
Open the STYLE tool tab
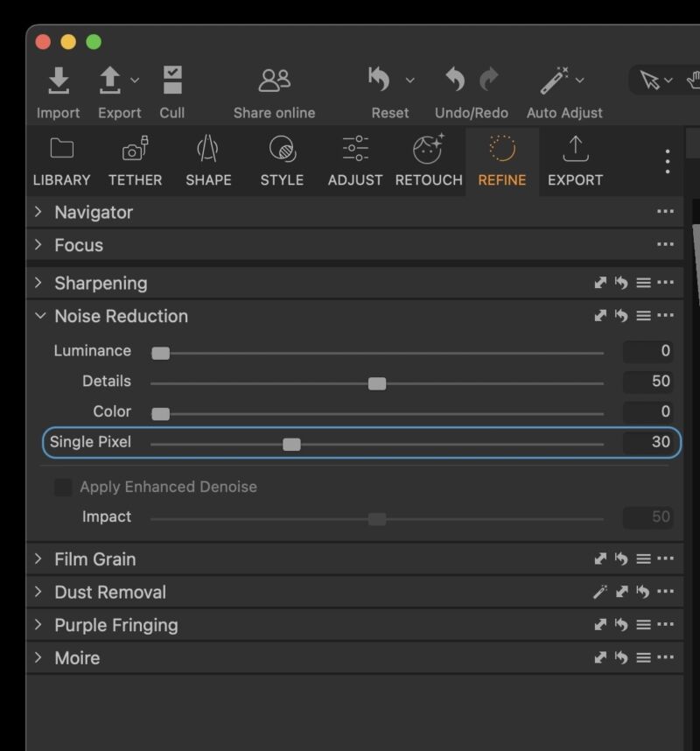click(282, 161)
